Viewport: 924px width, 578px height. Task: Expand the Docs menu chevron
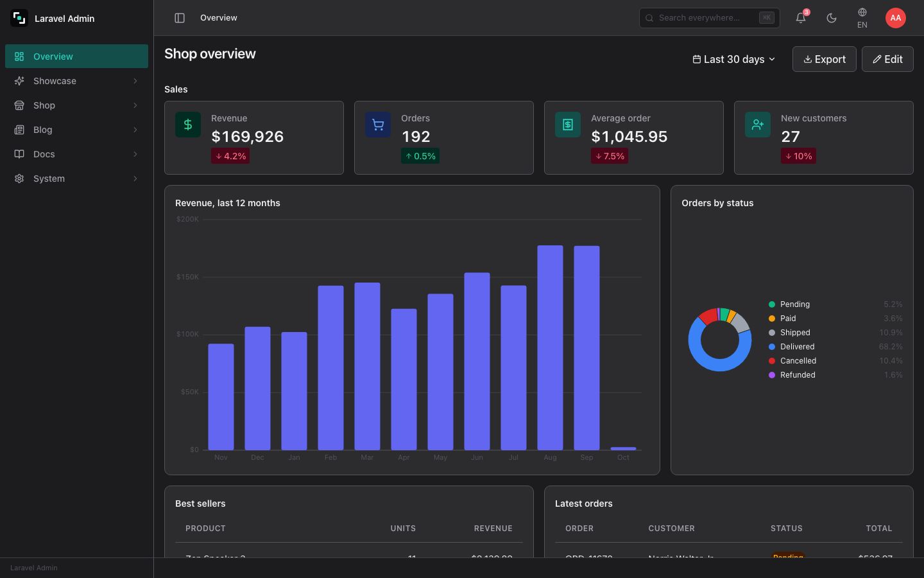(135, 154)
